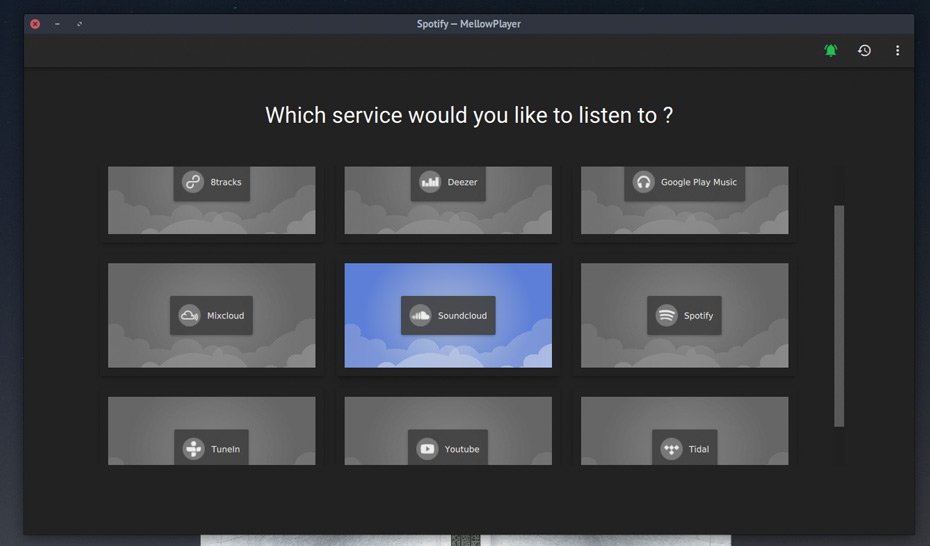Close the MellowPlayer window with red button
The width and height of the screenshot is (930, 546).
(x=35, y=24)
